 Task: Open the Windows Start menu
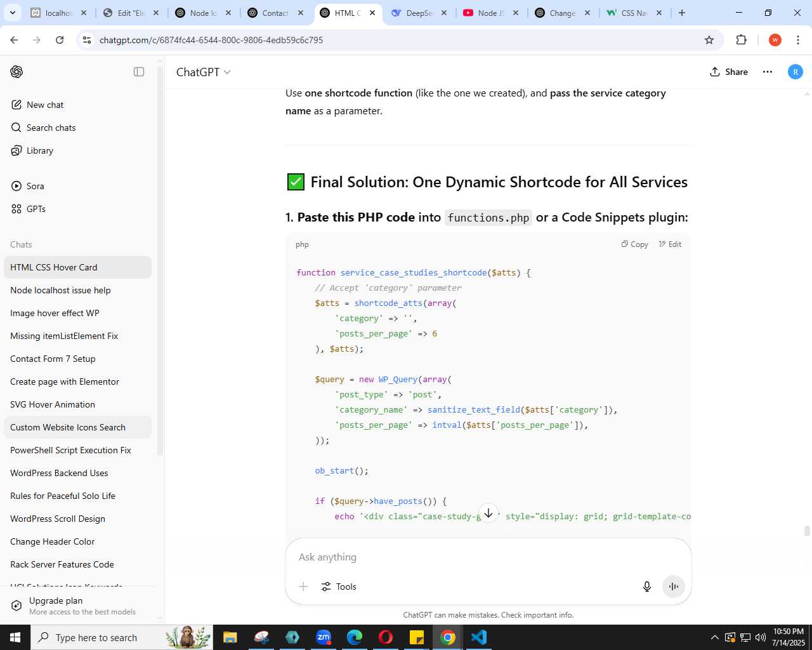(15, 637)
